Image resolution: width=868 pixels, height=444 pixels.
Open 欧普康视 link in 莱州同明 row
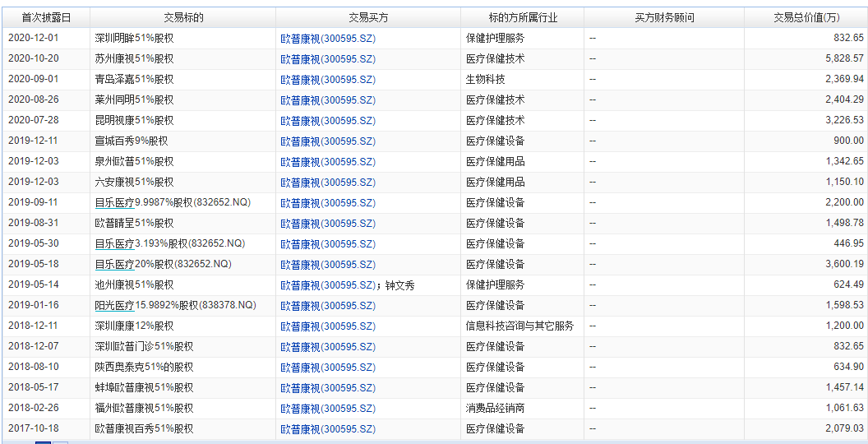coord(328,100)
